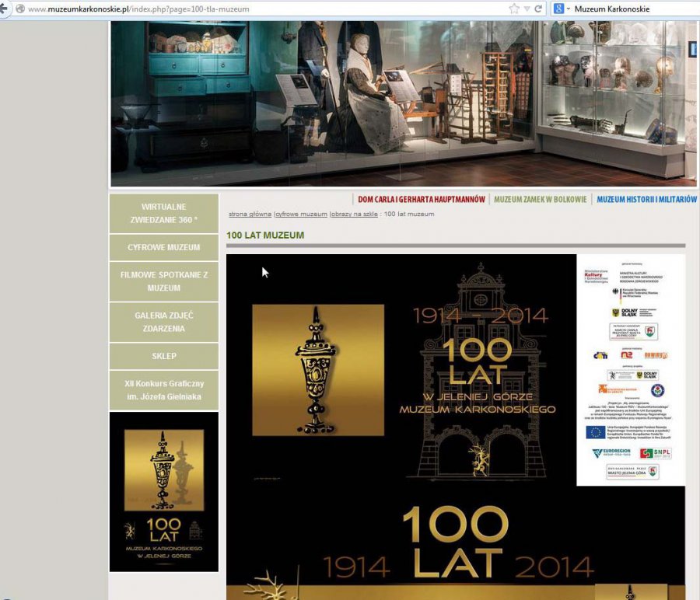Open Wirtualne Zwiedzanie 360° menu item

(164, 213)
